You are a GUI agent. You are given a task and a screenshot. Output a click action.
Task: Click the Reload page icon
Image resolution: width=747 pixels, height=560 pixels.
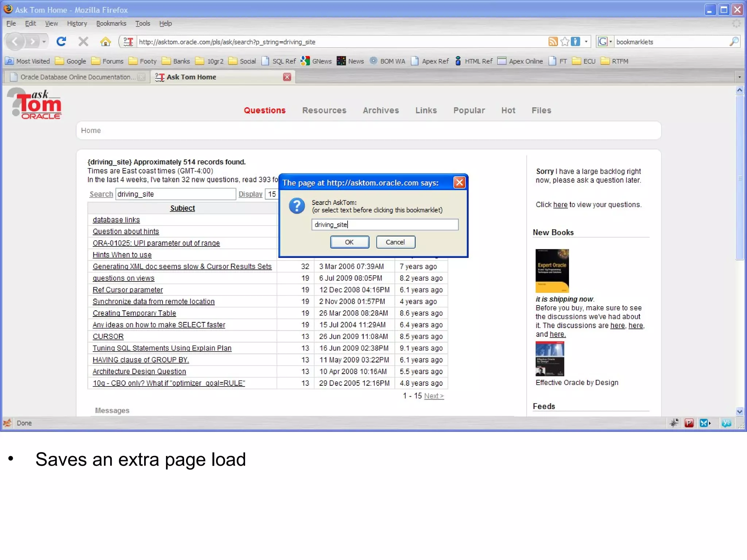[61, 42]
